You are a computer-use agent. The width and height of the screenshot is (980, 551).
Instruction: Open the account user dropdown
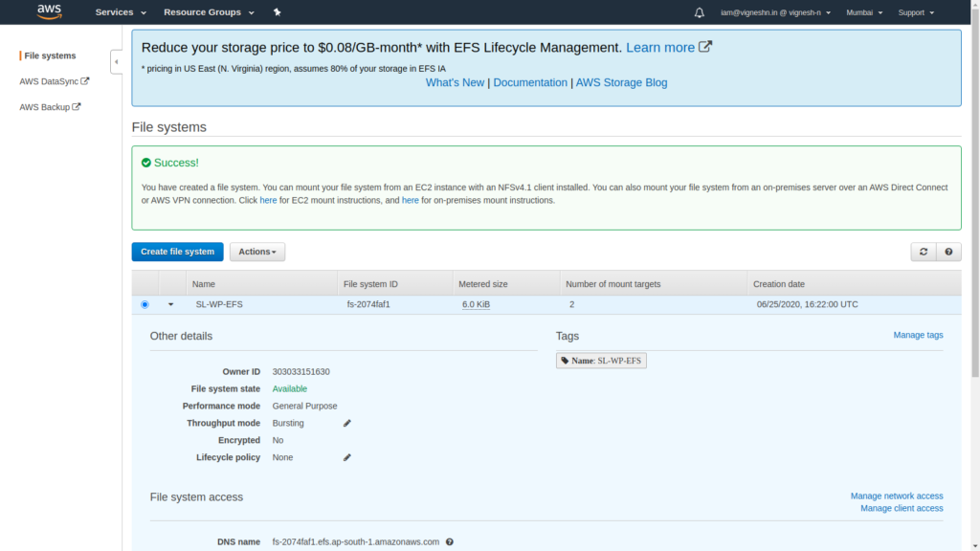point(775,12)
